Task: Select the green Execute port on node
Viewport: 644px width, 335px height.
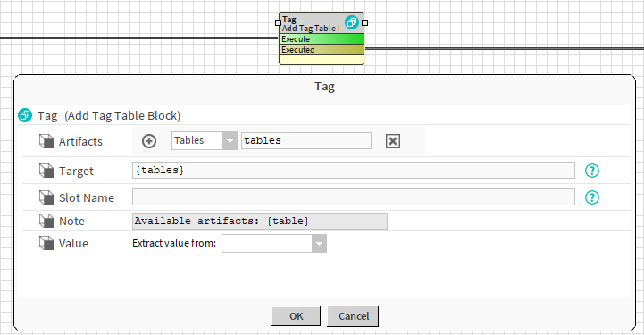Action: tap(322, 39)
